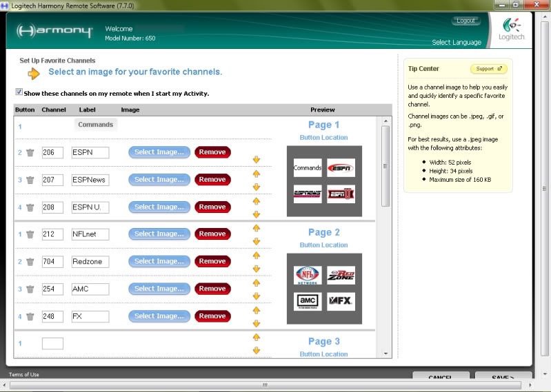This screenshot has width=551, height=392.
Task: Click the empty channel field under Page 3
Action: 52,344
